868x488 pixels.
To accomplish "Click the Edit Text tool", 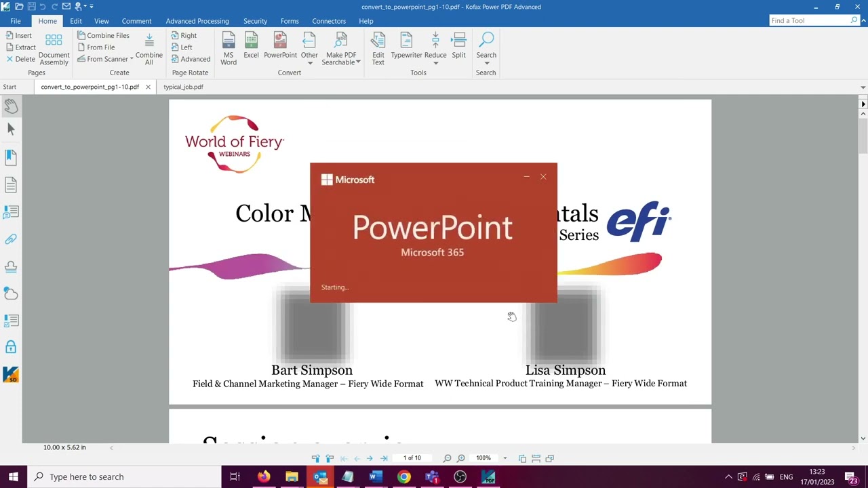I will click(378, 49).
